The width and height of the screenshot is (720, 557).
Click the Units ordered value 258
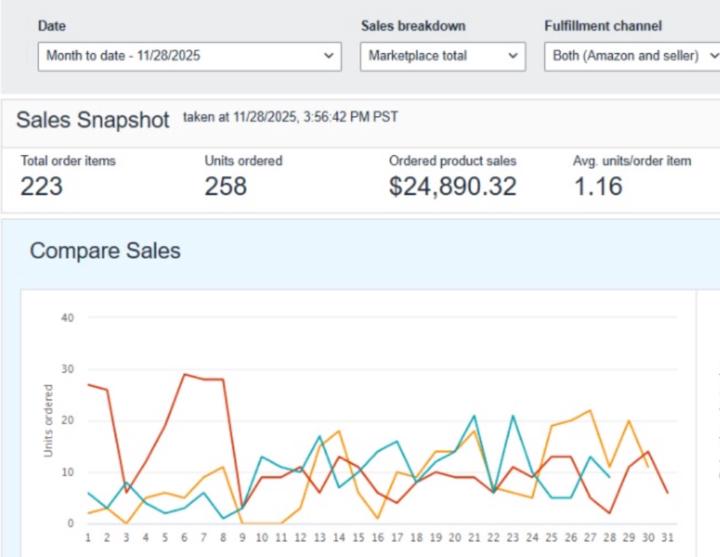[x=226, y=185]
